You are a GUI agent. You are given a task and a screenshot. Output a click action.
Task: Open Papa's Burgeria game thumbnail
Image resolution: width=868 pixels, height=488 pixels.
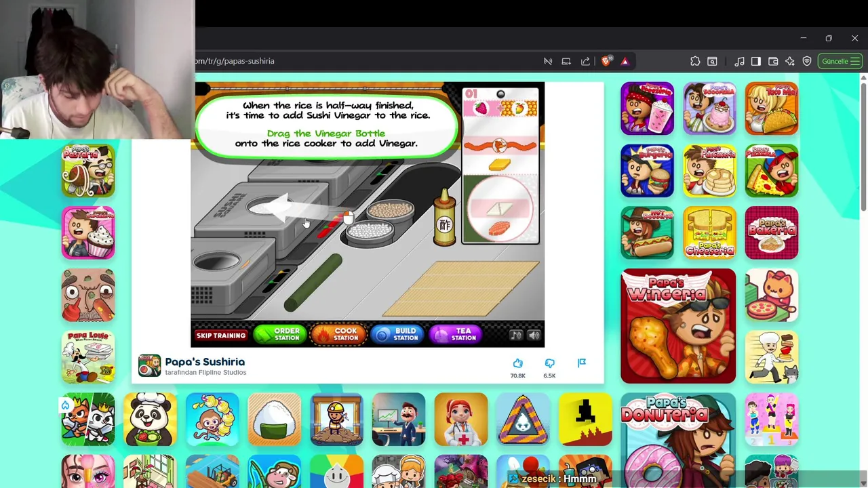coord(647,171)
